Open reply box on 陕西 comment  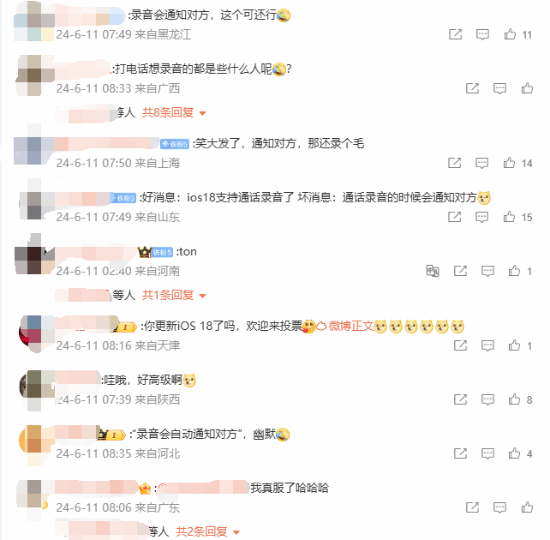[488, 399]
